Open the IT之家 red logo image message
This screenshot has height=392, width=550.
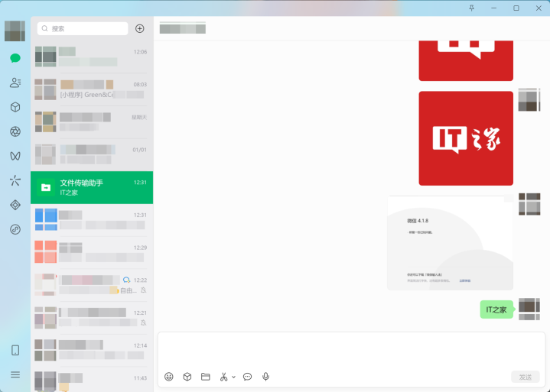click(466, 138)
